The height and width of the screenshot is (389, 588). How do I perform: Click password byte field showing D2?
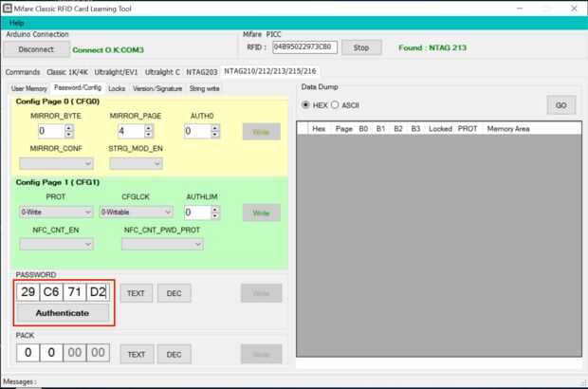pos(98,292)
